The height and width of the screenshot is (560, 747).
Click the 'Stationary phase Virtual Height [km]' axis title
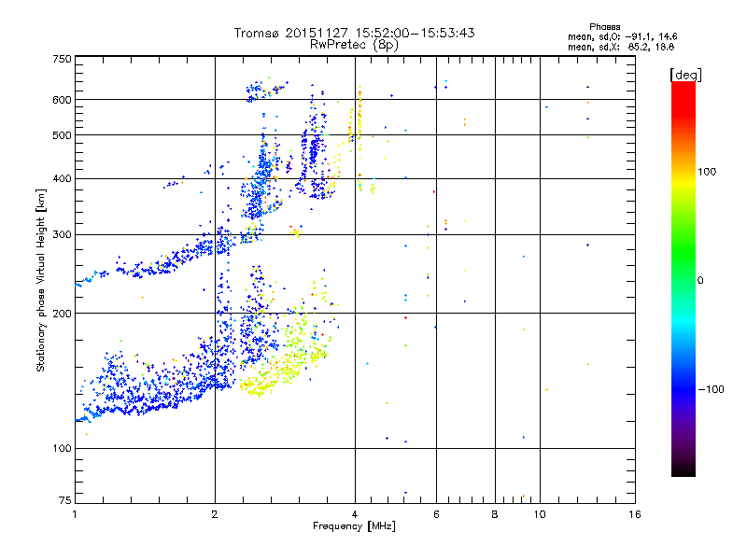click(41, 281)
